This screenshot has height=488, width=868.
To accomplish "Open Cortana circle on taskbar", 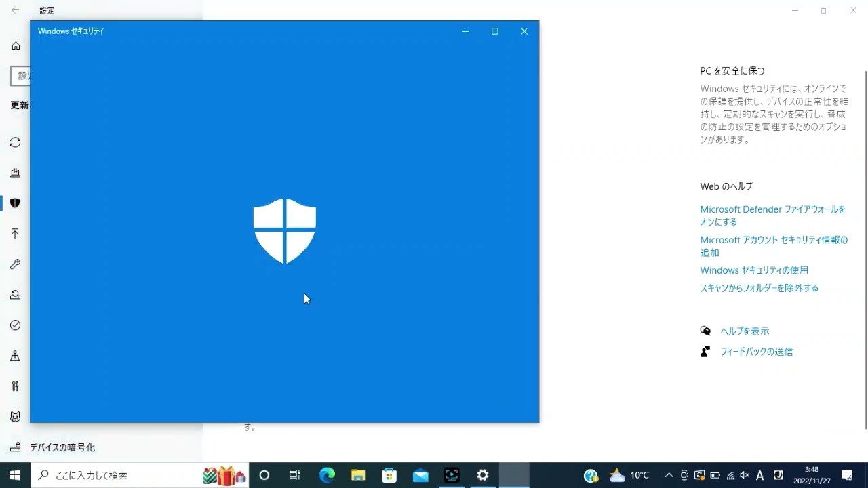I will click(x=264, y=475).
